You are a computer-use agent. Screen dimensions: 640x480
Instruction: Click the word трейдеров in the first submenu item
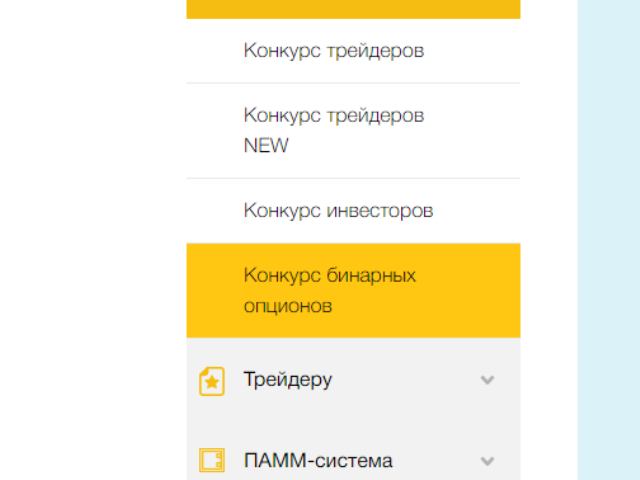coord(376,51)
